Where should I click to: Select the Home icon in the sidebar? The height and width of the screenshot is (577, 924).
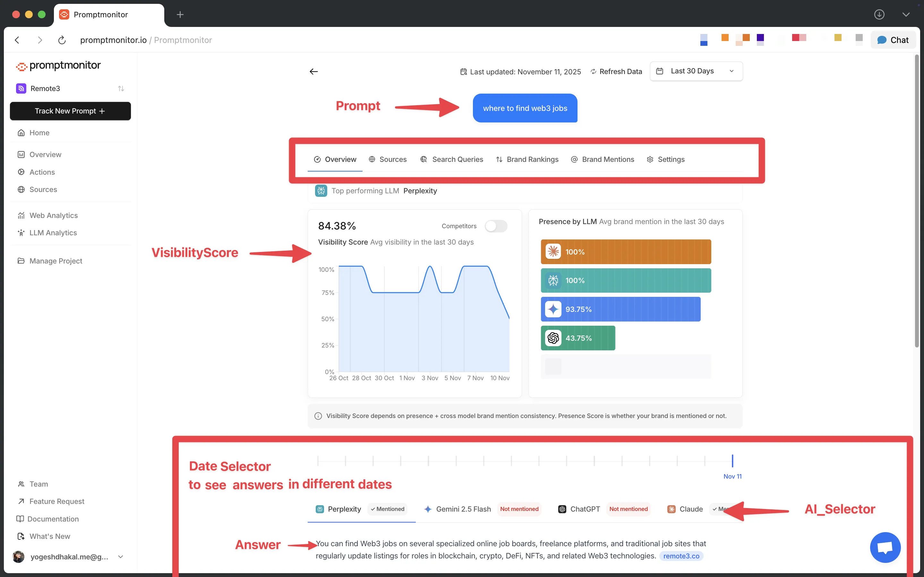tap(21, 132)
